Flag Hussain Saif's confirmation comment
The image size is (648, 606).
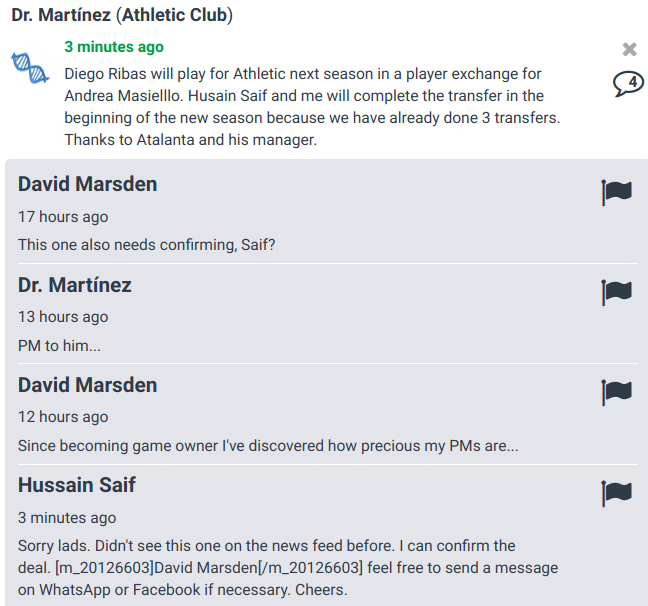(x=616, y=492)
